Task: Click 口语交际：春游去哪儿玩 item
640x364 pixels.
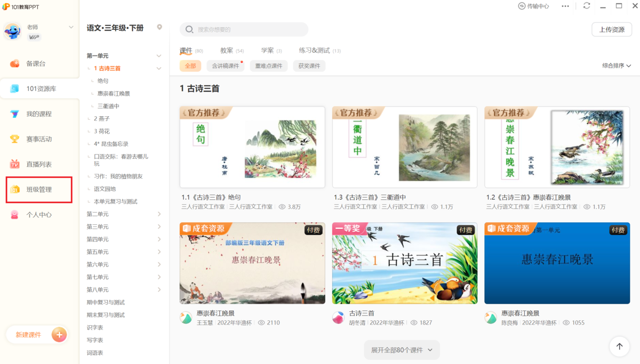Action: click(x=121, y=160)
